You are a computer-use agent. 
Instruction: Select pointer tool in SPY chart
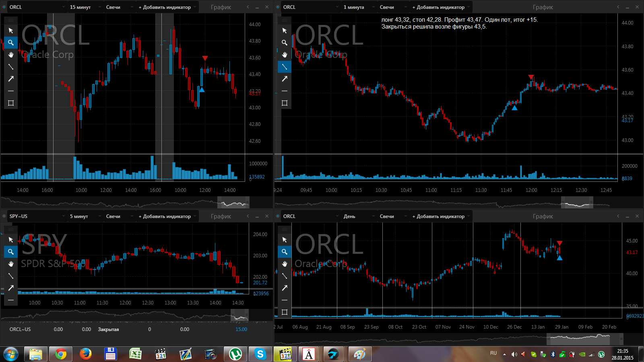tap(11, 240)
